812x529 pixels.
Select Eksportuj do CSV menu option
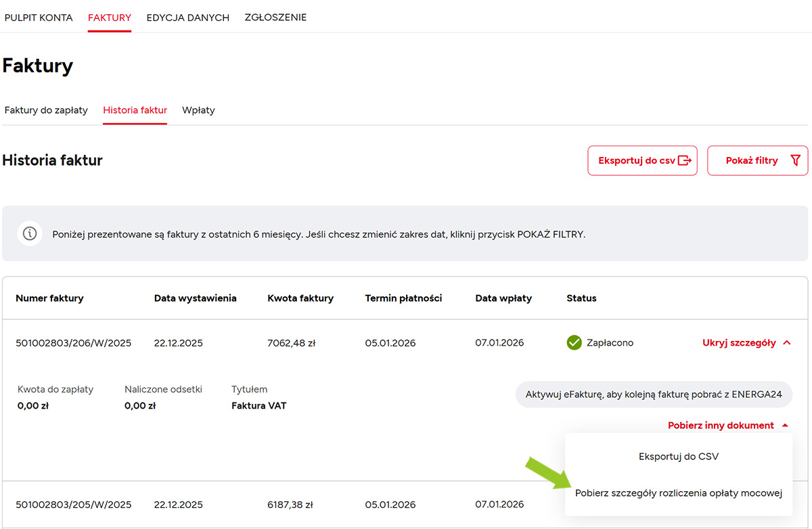point(678,457)
